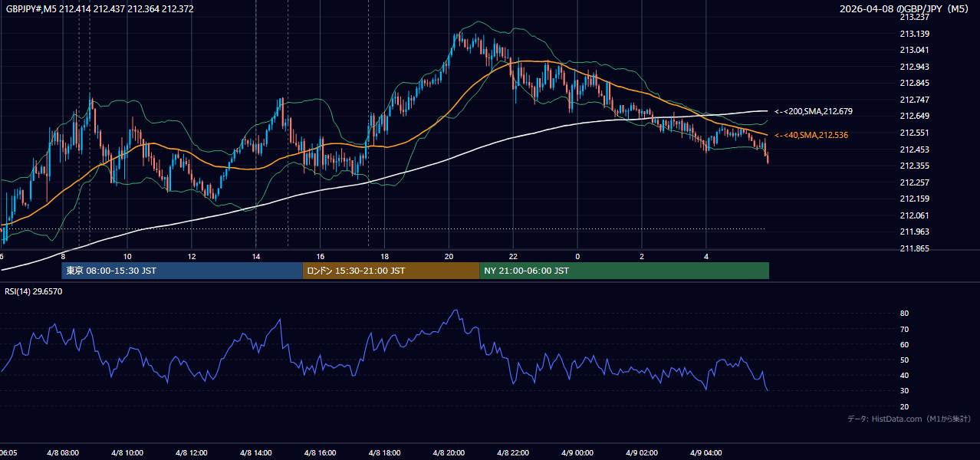Image resolution: width=980 pixels, height=460 pixels.
Task: Click the 212.257 price axis label
Action: (x=915, y=182)
